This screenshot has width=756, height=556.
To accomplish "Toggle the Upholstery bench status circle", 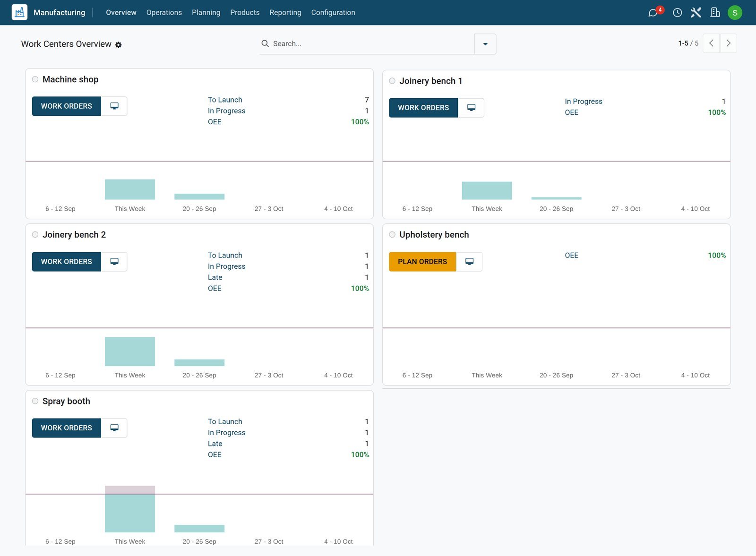I will point(392,235).
